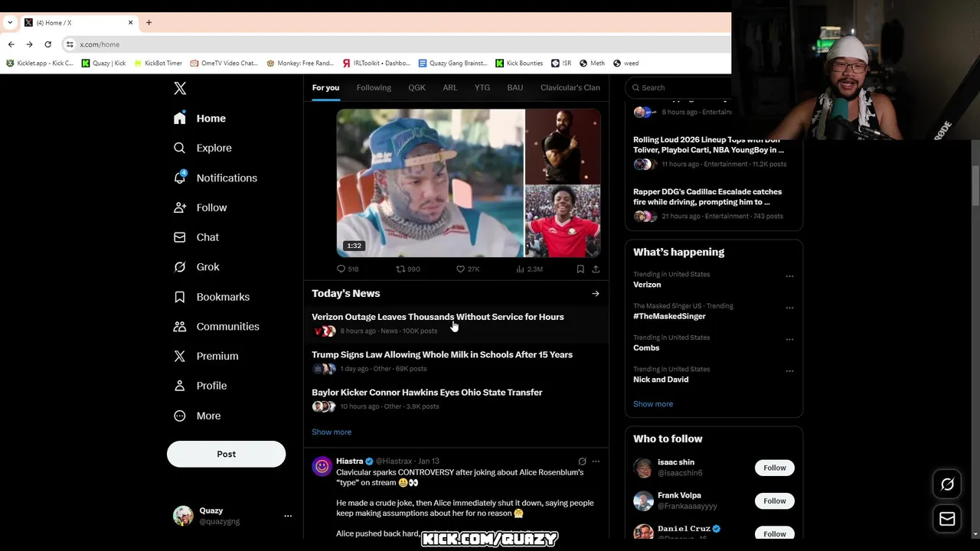Open Rapper DDG's Cadillac Escalade story
The width and height of the screenshot is (980, 551).
coord(707,197)
